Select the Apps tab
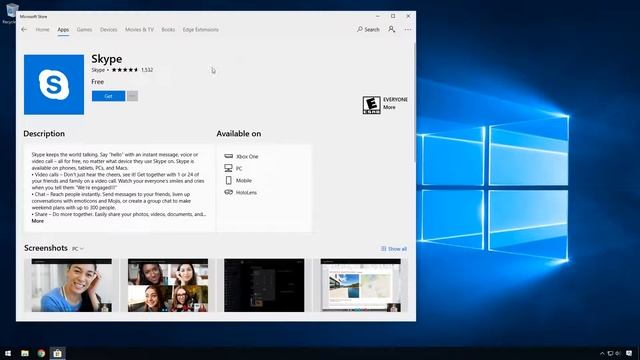Image resolution: width=640 pixels, height=360 pixels. pos(63,29)
